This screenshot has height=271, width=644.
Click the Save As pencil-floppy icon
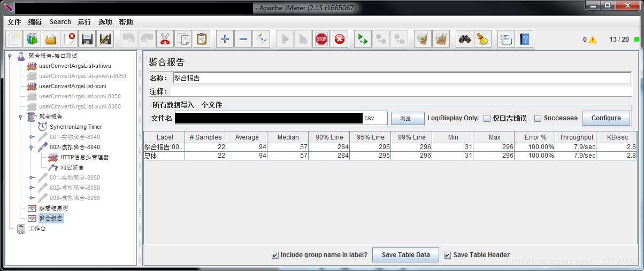pyautogui.click(x=105, y=39)
